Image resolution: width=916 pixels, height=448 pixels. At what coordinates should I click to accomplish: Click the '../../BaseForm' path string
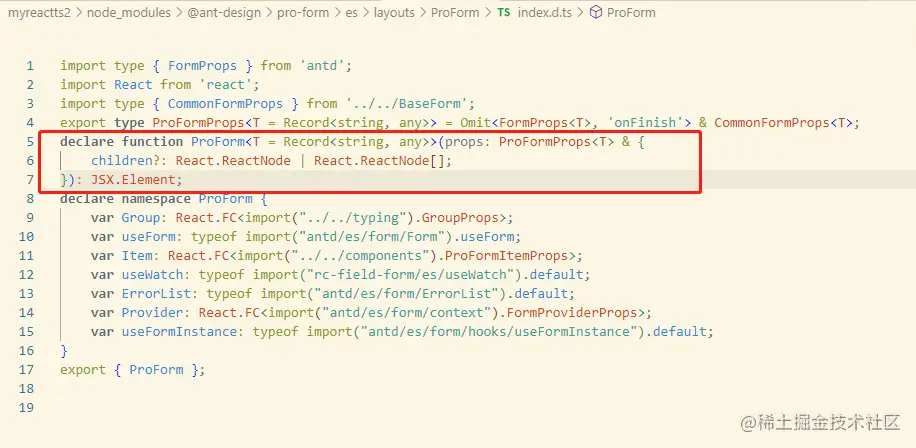[407, 103]
